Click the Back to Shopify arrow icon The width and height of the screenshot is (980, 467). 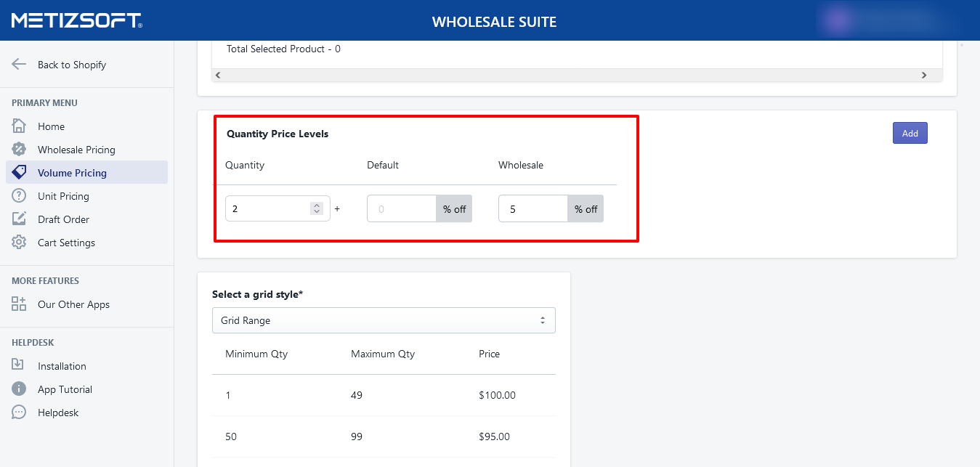[x=19, y=65]
